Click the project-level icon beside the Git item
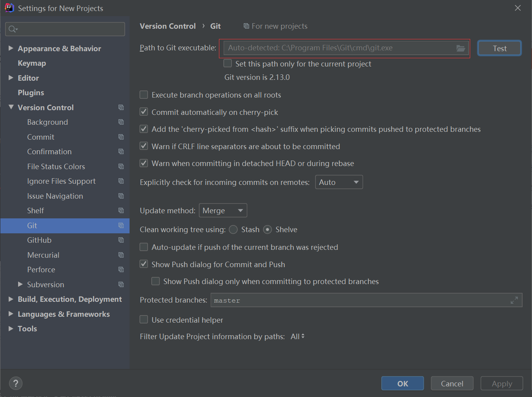Screen dimensions: 532x397 pyautogui.click(x=121, y=225)
